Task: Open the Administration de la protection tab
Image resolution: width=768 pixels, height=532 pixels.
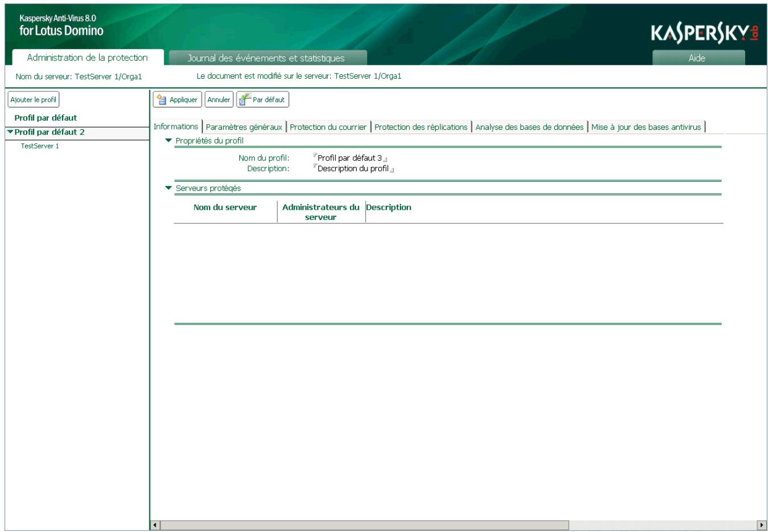Action: pos(87,58)
